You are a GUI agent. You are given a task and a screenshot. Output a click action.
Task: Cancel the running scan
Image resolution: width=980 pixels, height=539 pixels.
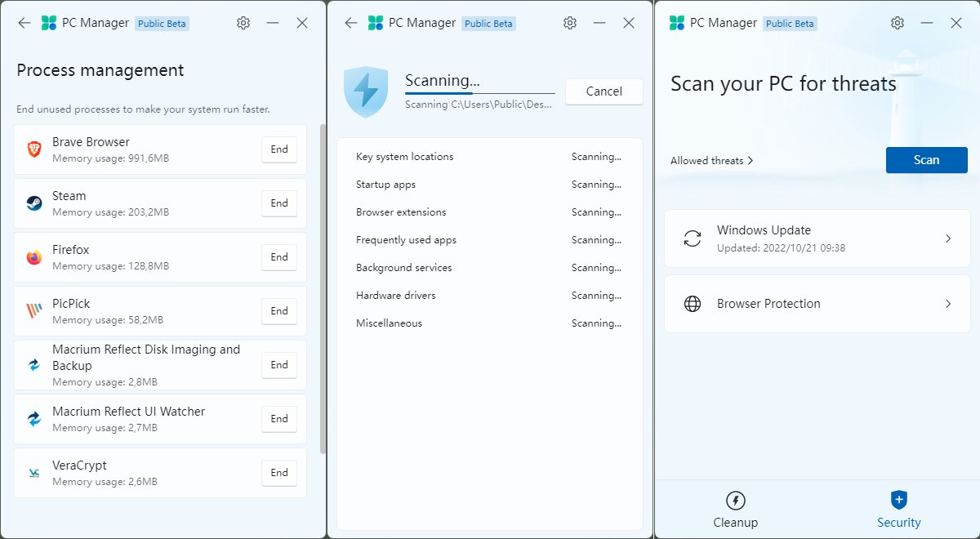point(604,91)
